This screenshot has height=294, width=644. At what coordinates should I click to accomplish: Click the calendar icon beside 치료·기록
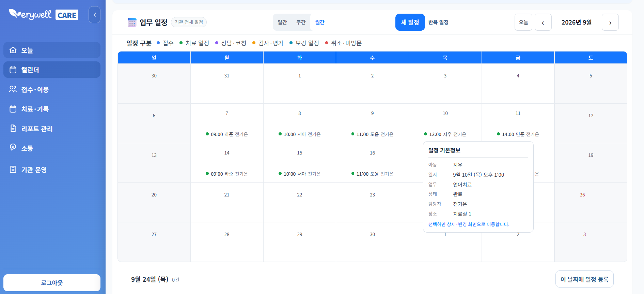[13, 109]
